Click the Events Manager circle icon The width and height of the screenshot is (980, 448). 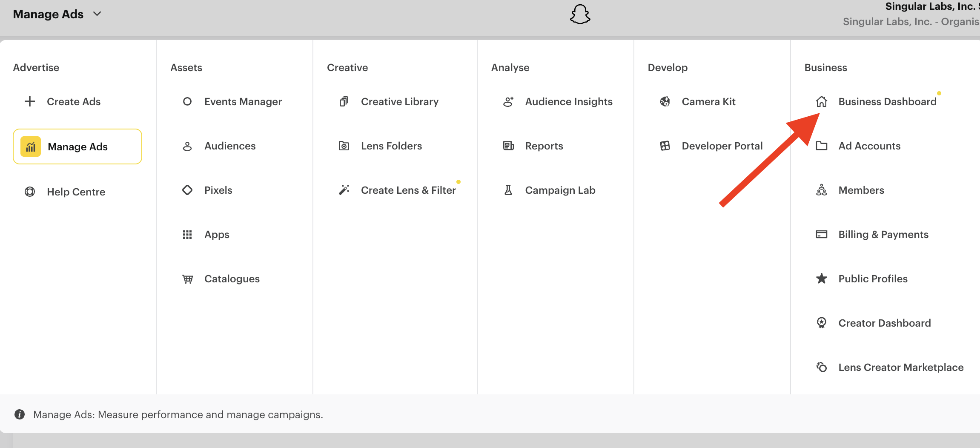coord(187,101)
